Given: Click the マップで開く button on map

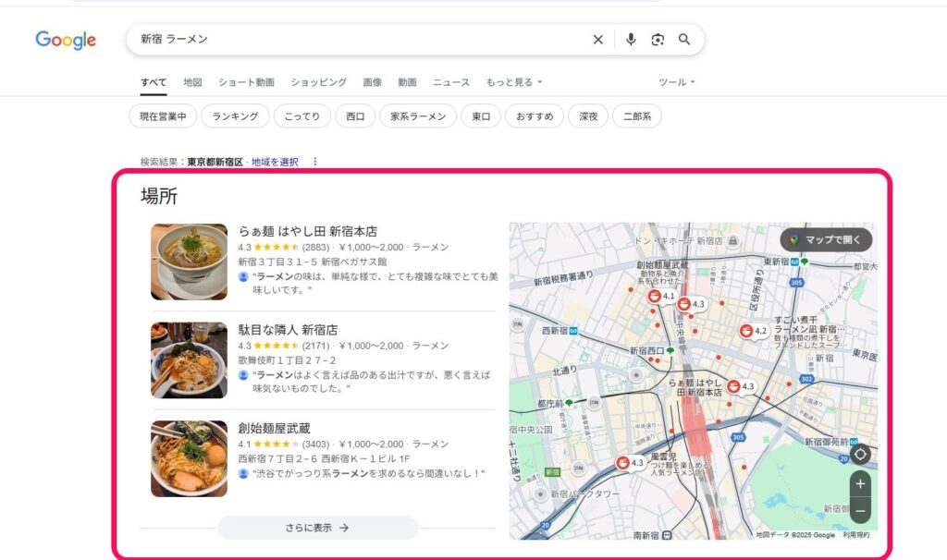Looking at the screenshot, I should pos(826,239).
